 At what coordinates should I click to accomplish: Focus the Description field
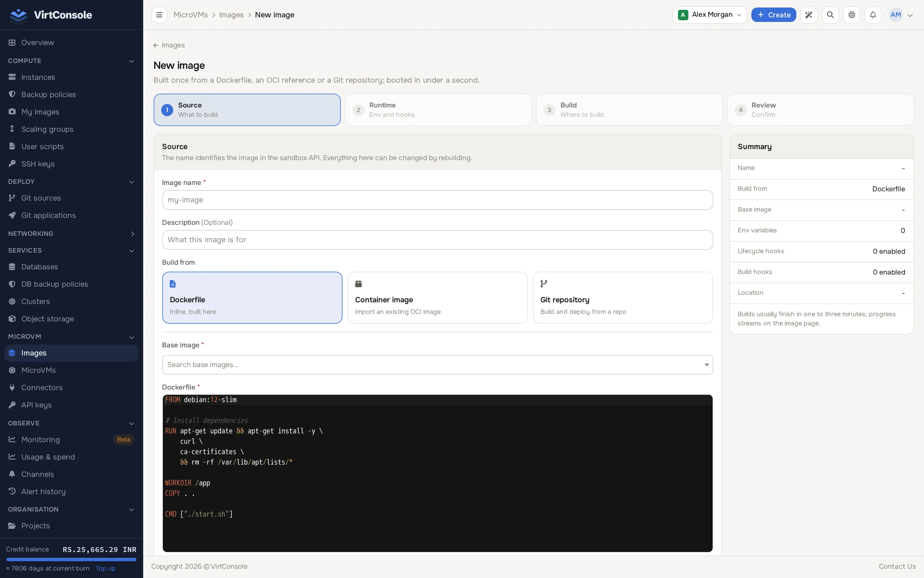pyautogui.click(x=437, y=240)
